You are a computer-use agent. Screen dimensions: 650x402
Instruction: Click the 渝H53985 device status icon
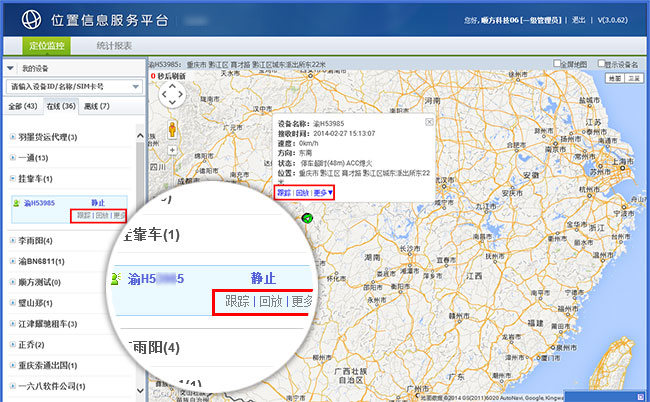15,202
